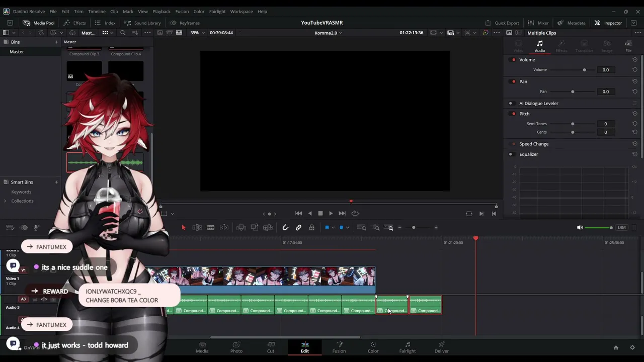Open the media pool sort options icon
This screenshot has width=644, height=362.
tap(135, 33)
